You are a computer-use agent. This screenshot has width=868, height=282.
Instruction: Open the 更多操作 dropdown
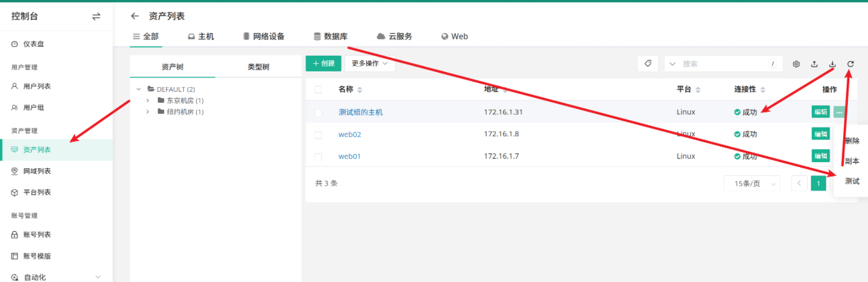370,64
